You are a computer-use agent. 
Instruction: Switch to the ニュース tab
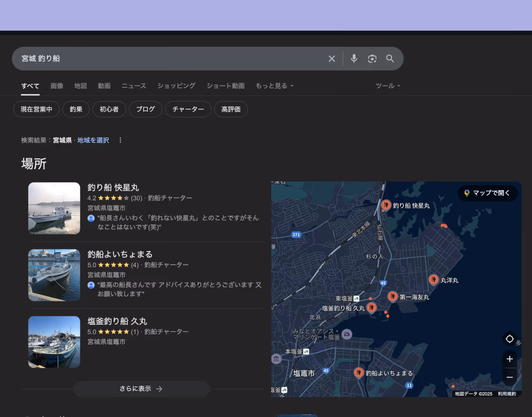[134, 86]
